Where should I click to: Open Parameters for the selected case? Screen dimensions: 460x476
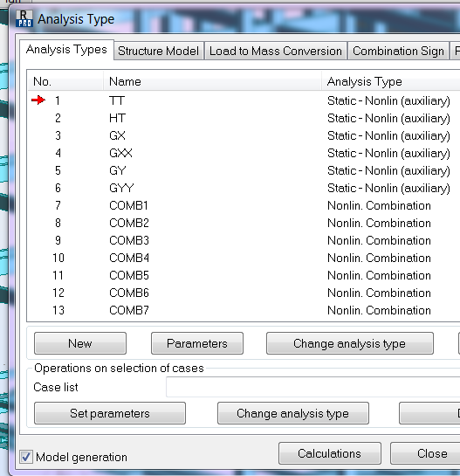click(x=197, y=343)
